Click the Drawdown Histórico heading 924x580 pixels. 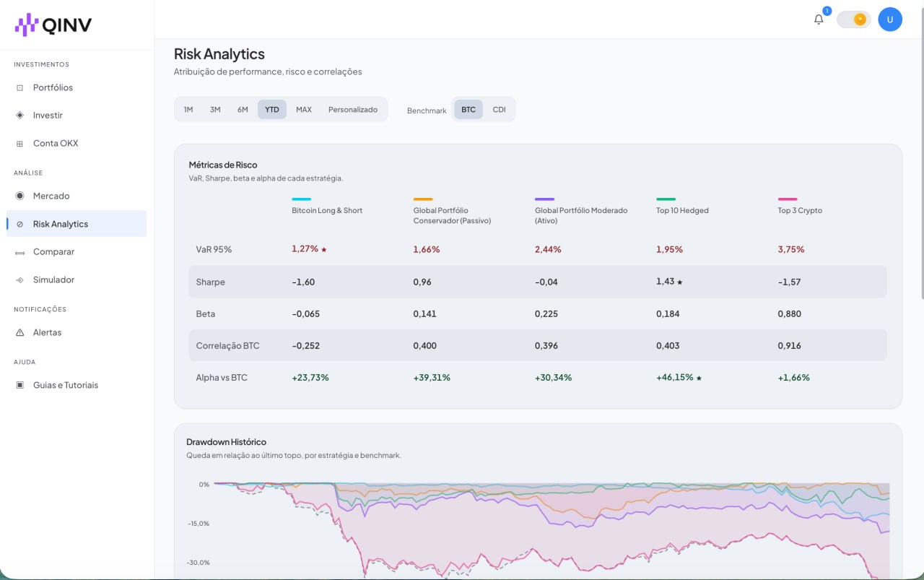(226, 441)
